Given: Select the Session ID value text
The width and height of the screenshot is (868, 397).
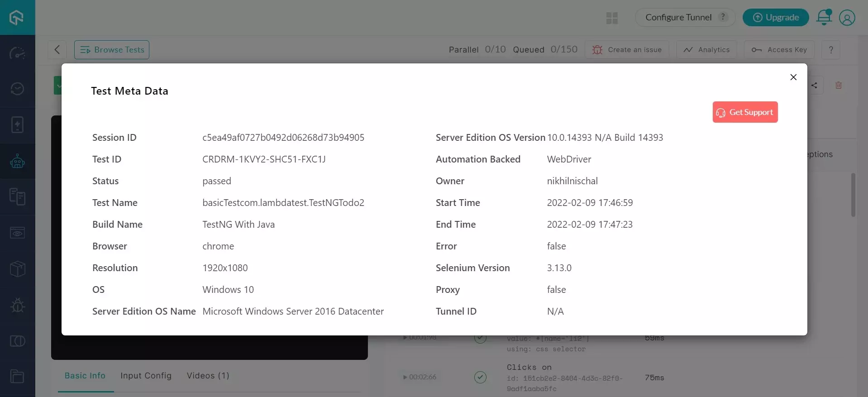Looking at the screenshot, I should (x=283, y=138).
